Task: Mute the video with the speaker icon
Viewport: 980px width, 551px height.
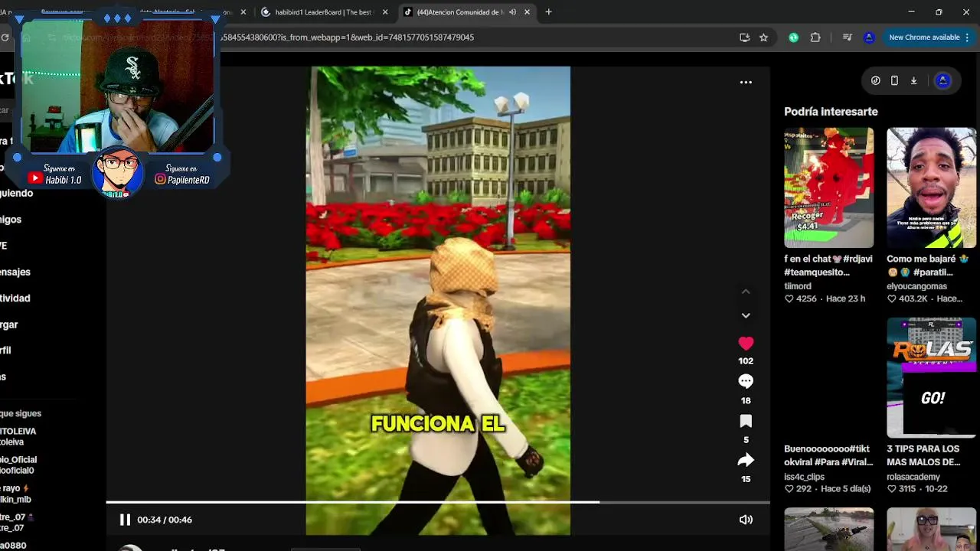Action: 746,520
